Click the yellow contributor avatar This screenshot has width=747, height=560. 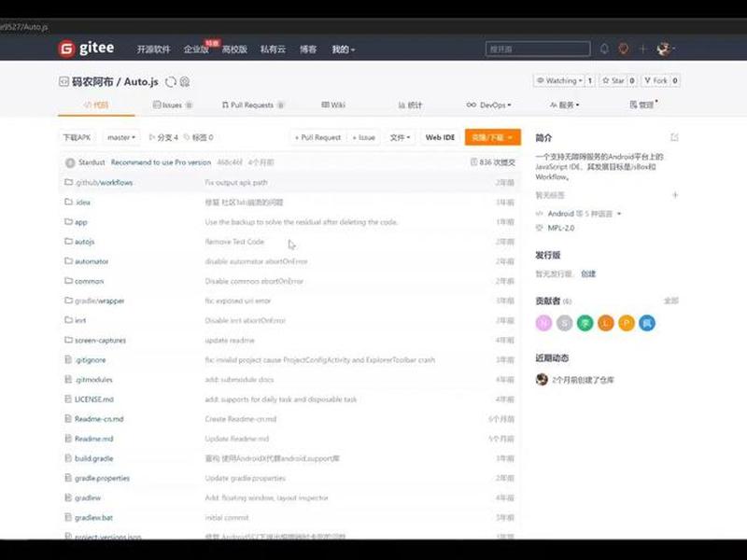[627, 323]
